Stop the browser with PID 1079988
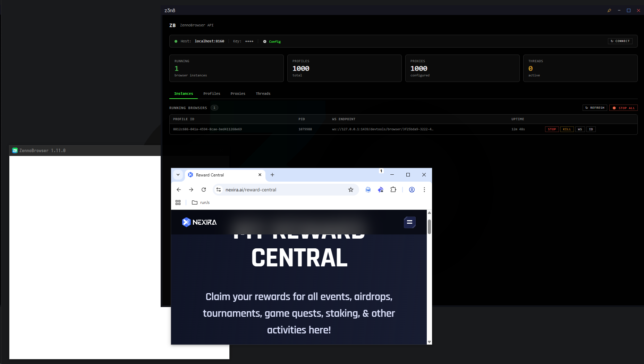Viewport: 644px width, 364px height. coord(552,129)
